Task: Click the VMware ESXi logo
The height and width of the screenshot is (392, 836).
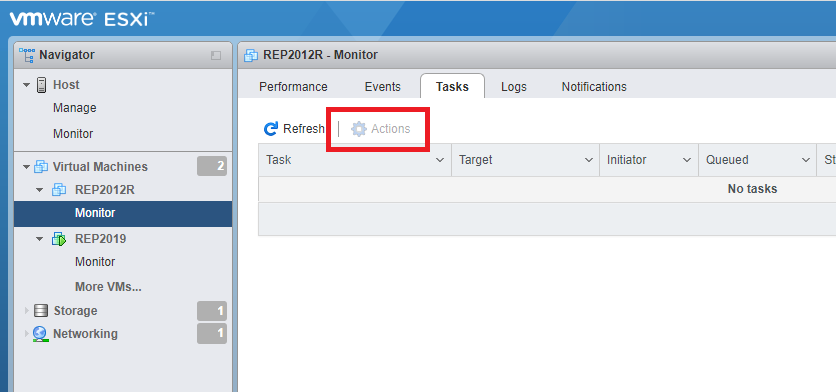Action: [x=82, y=19]
